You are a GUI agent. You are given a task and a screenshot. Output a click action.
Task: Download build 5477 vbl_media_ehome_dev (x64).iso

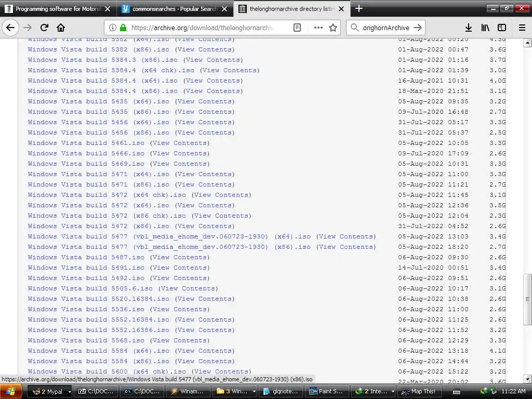click(x=169, y=236)
